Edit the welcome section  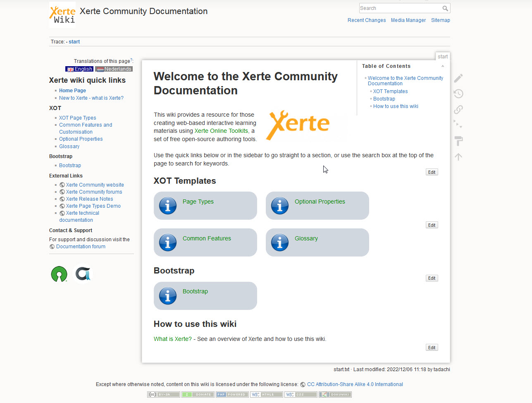pos(432,172)
